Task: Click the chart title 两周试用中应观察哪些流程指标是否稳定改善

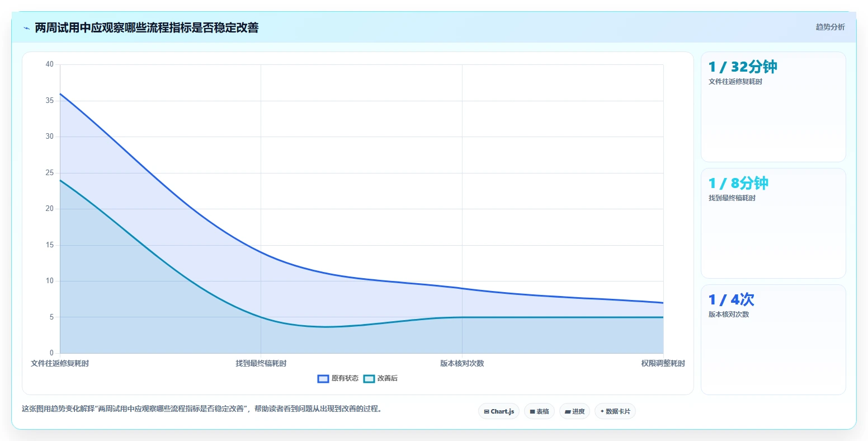Action: [147, 28]
